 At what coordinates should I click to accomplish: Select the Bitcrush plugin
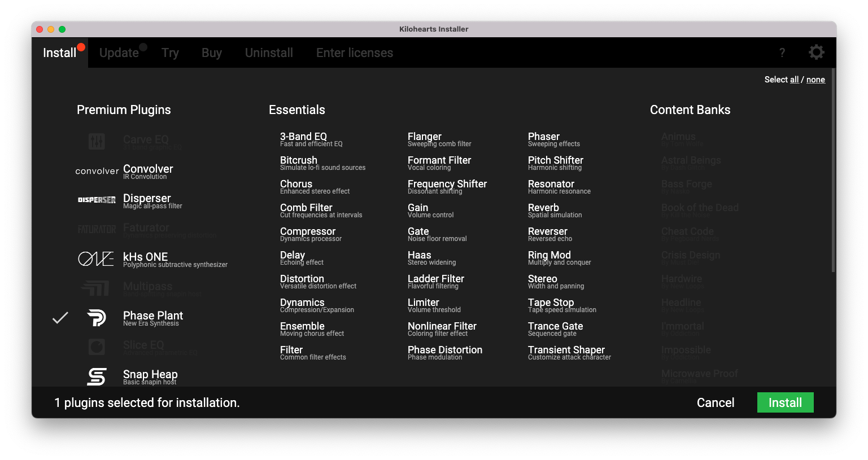click(x=322, y=163)
